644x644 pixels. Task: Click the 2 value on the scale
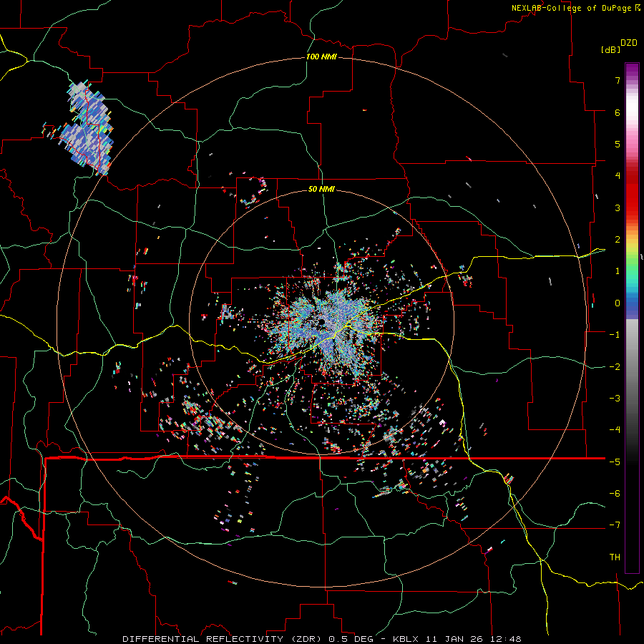pyautogui.click(x=618, y=240)
